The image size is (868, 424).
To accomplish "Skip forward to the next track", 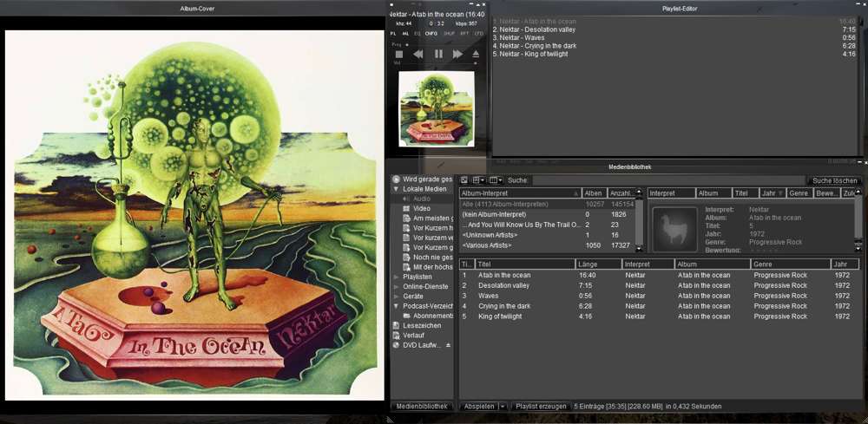I will 457,54.
